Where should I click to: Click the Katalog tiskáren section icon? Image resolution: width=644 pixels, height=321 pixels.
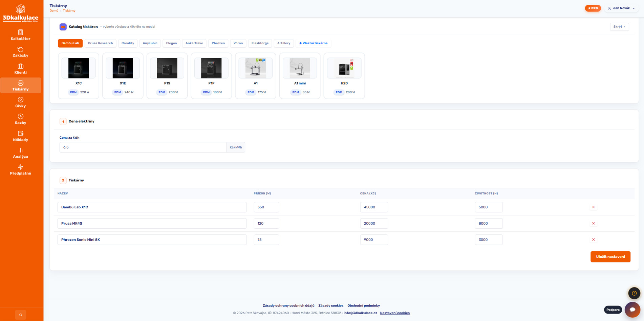click(63, 27)
